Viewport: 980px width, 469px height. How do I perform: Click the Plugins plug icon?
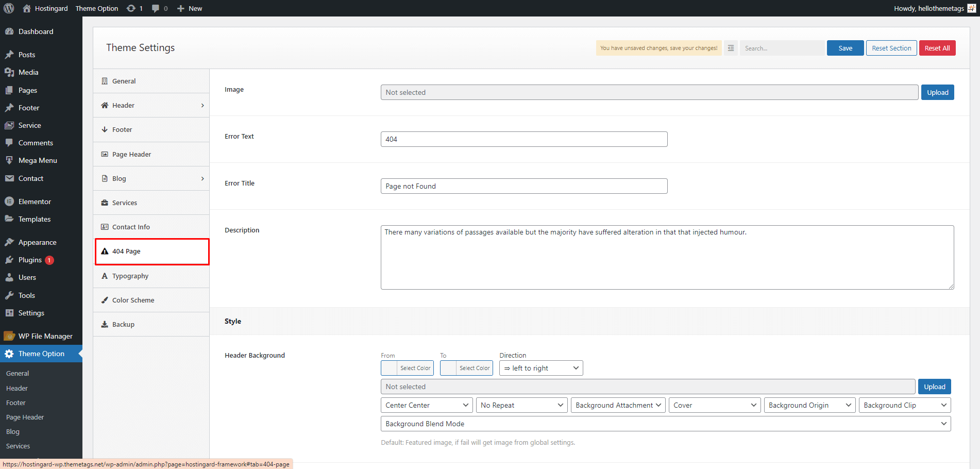tap(9, 260)
